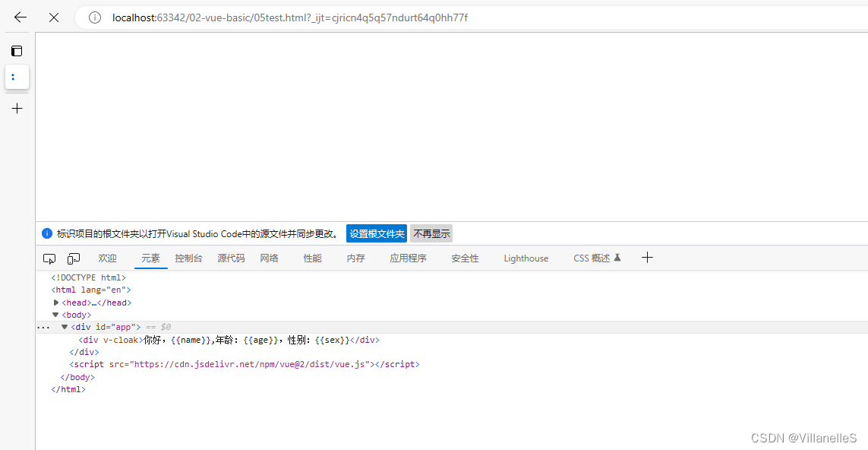Image resolution: width=868 pixels, height=450 pixels.
Task: Click the 设置根文件夹 button
Action: pyautogui.click(x=376, y=233)
